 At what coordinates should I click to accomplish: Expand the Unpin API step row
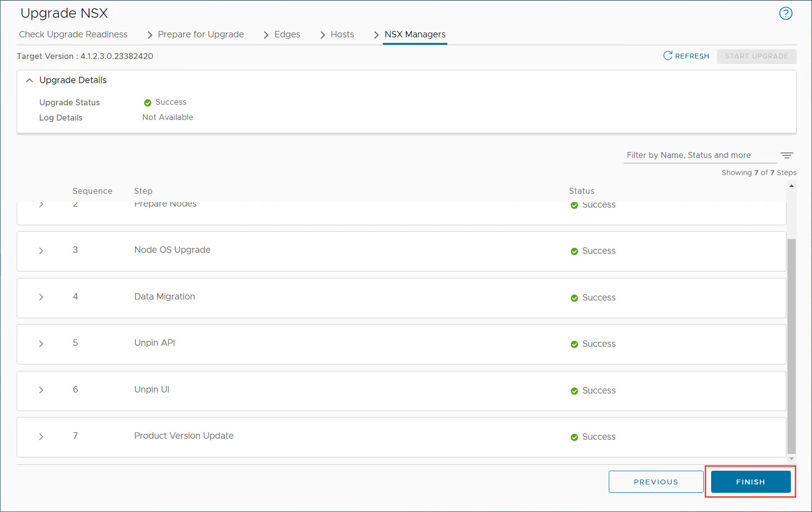(x=41, y=344)
